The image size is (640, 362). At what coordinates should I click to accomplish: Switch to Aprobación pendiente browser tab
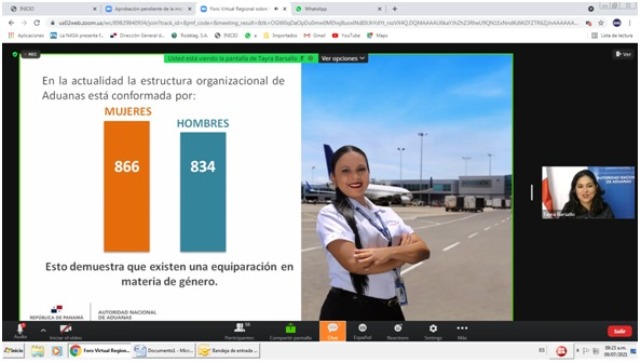coord(148,9)
